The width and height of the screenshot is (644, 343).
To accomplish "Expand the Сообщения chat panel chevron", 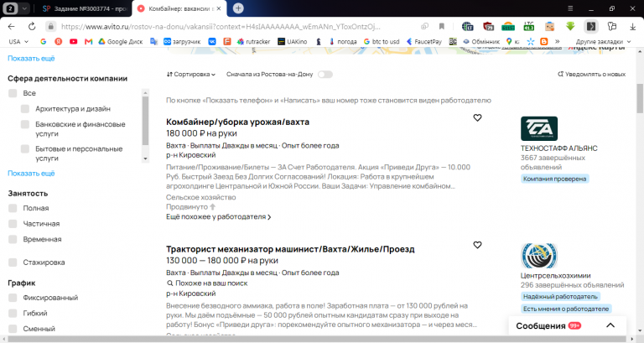I will tap(610, 325).
